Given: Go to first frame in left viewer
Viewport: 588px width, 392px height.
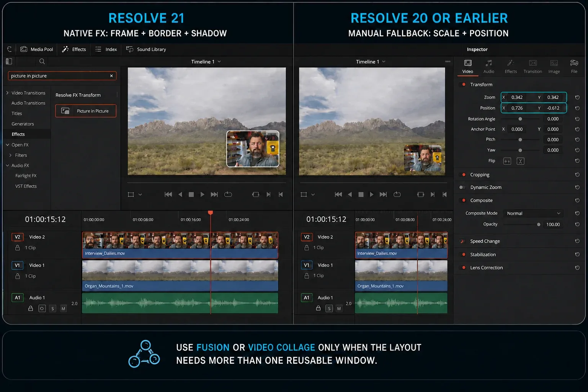Looking at the screenshot, I should [x=168, y=194].
